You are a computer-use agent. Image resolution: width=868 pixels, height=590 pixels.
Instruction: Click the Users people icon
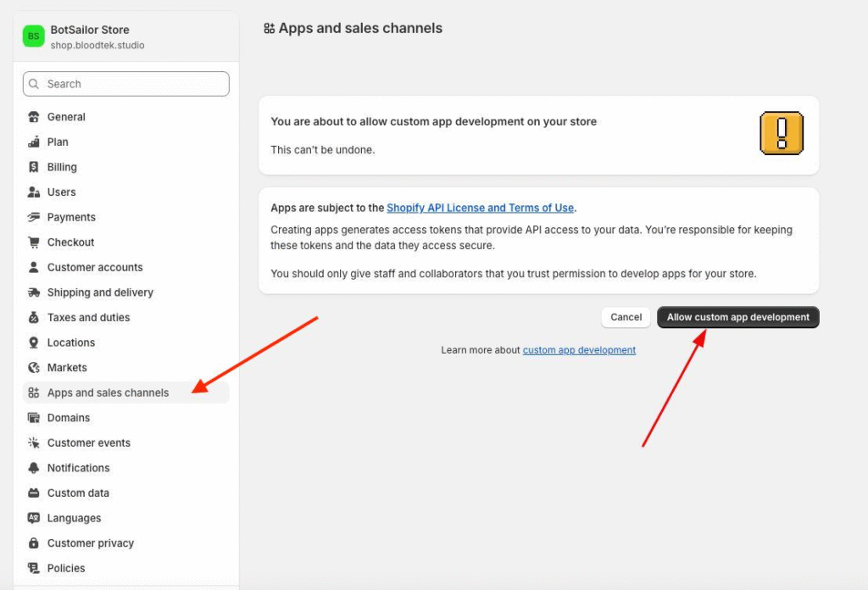pos(34,192)
